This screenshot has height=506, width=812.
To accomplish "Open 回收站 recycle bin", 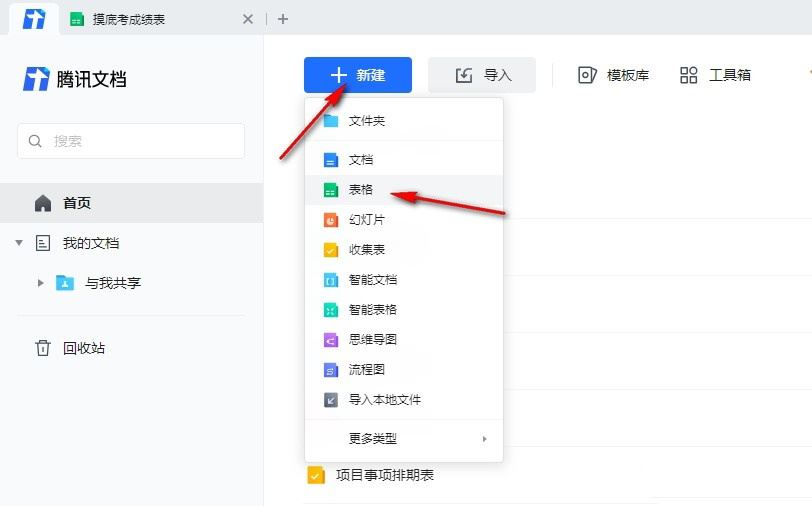I will point(84,348).
